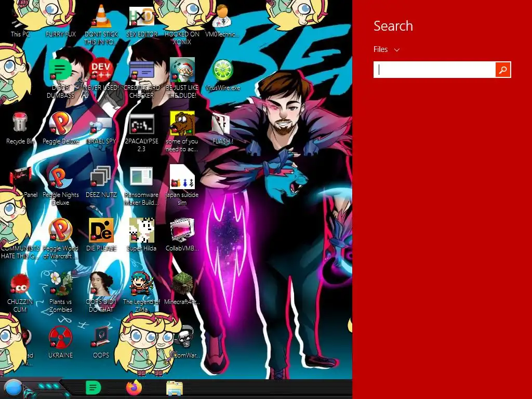The height and width of the screenshot is (399, 532).
Task: Click the DIE PLEASE shortcut
Action: (101, 235)
